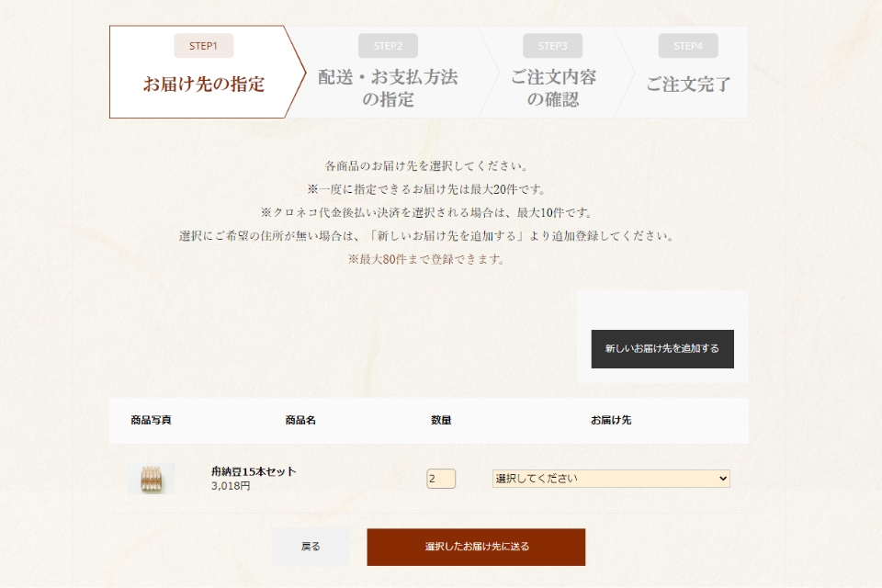Click the price text 3,018円
Image resolution: width=882 pixels, height=588 pixels.
(x=231, y=486)
